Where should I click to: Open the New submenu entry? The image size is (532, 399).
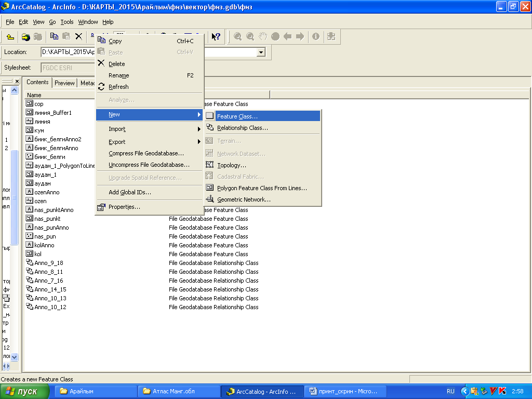click(x=149, y=114)
